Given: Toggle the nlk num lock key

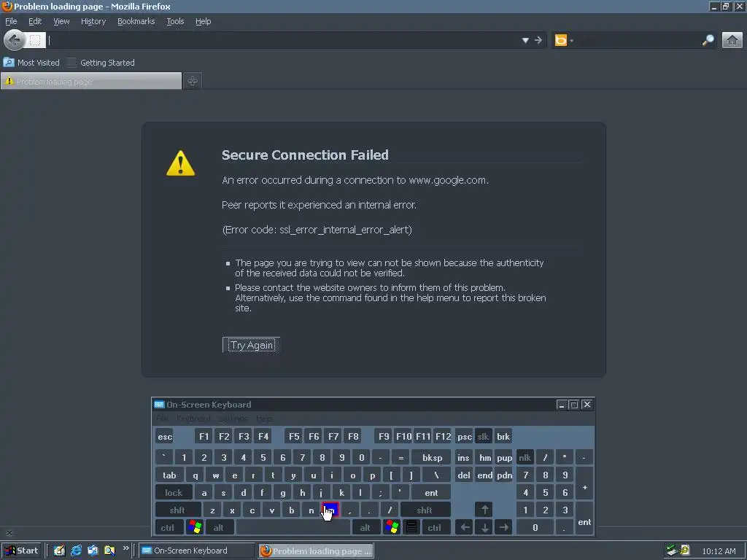Looking at the screenshot, I should point(525,458).
